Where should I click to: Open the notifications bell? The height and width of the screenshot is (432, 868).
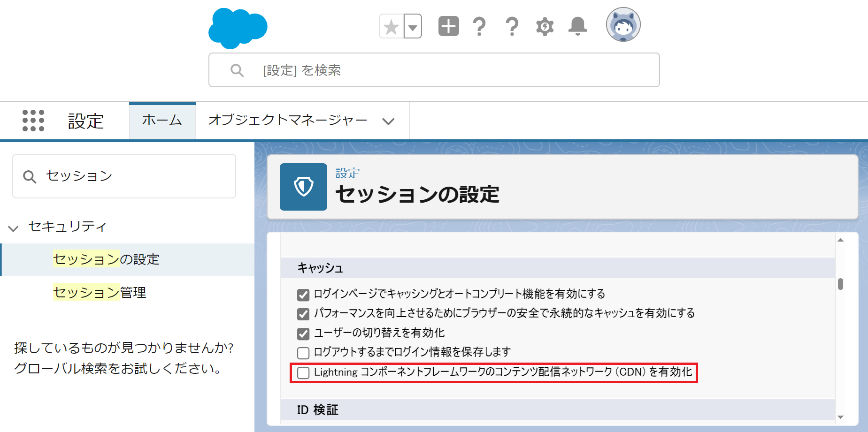(x=577, y=26)
